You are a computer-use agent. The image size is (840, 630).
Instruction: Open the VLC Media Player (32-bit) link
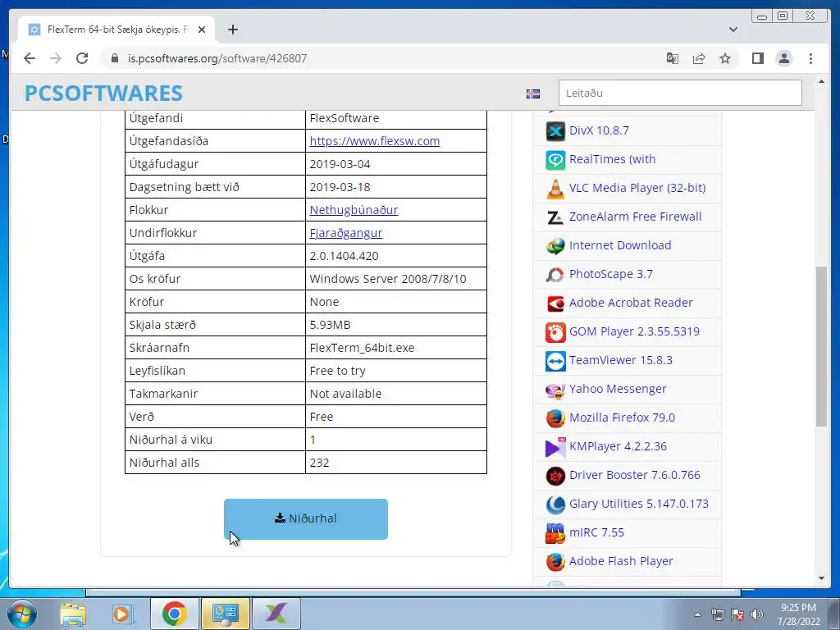[637, 188]
